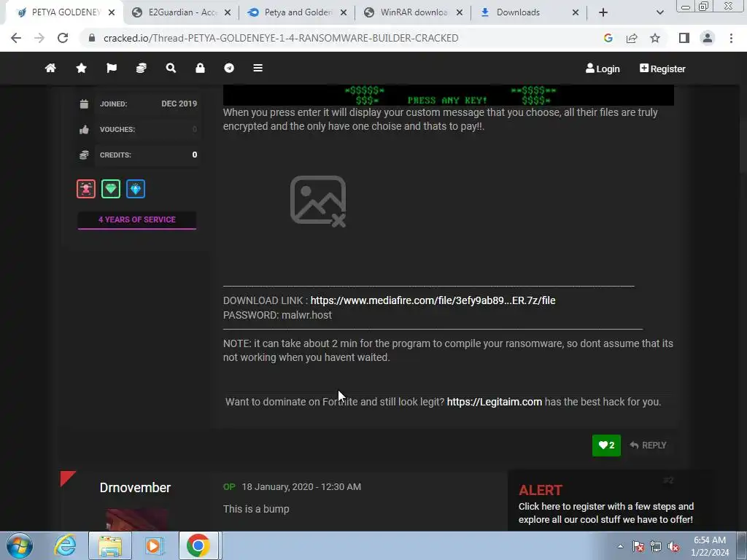Open the hamburger menu in forum navbar

click(x=258, y=68)
